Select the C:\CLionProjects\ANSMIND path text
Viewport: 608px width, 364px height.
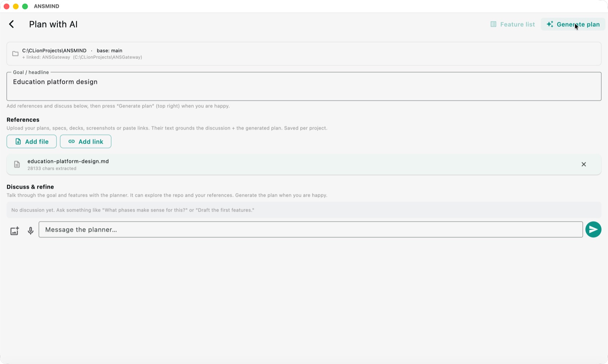point(54,51)
